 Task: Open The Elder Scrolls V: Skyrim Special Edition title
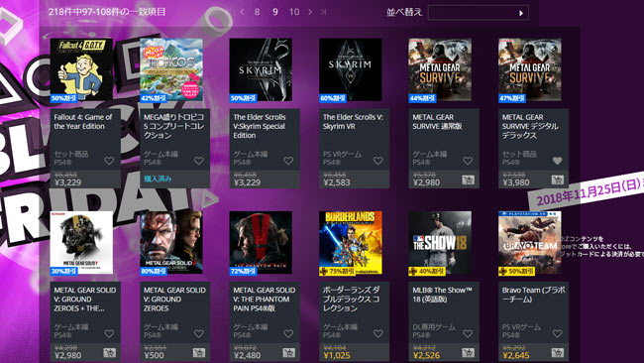point(260,126)
